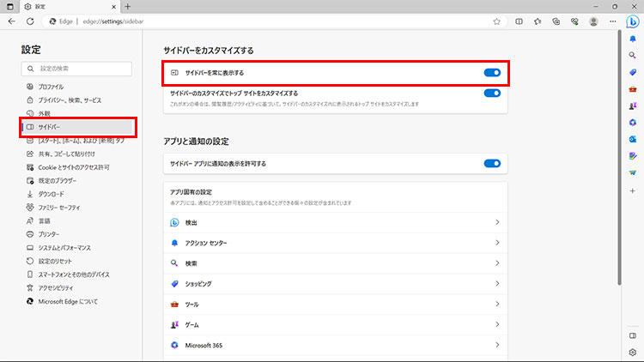Toggle the top sites customization switch
Image resolution: width=644 pixels, height=362 pixels.
click(491, 95)
